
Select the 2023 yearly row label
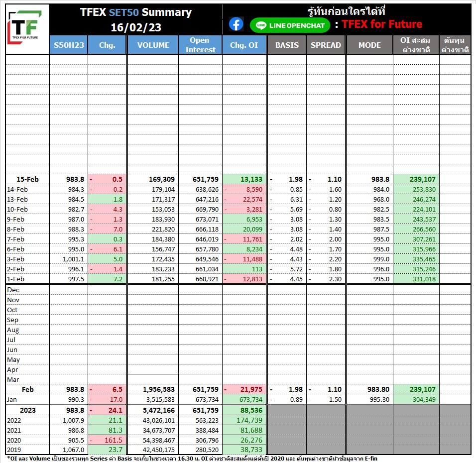click(27, 410)
